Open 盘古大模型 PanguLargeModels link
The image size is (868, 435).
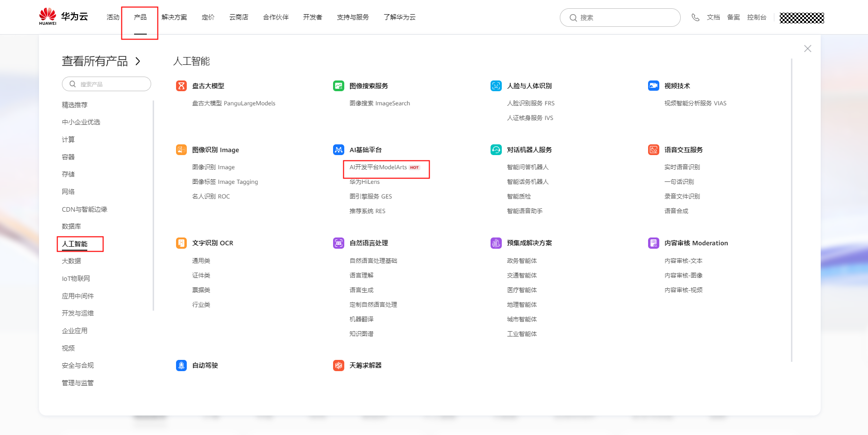[x=234, y=103]
